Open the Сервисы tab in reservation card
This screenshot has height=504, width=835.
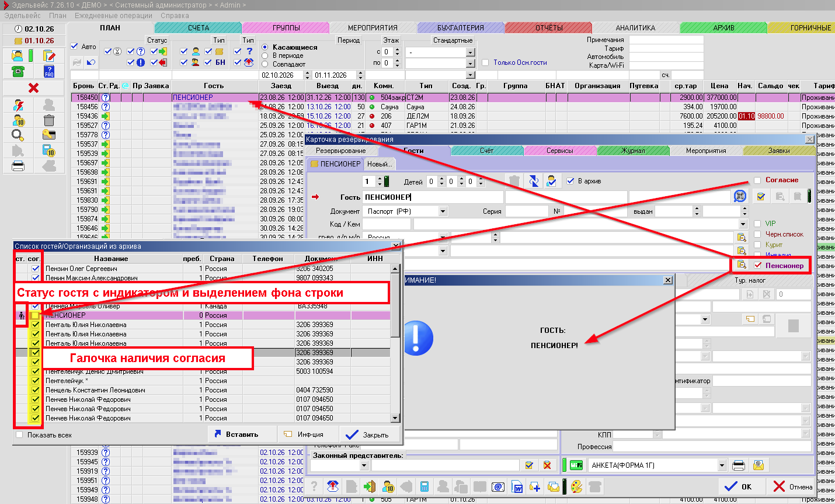click(x=560, y=151)
